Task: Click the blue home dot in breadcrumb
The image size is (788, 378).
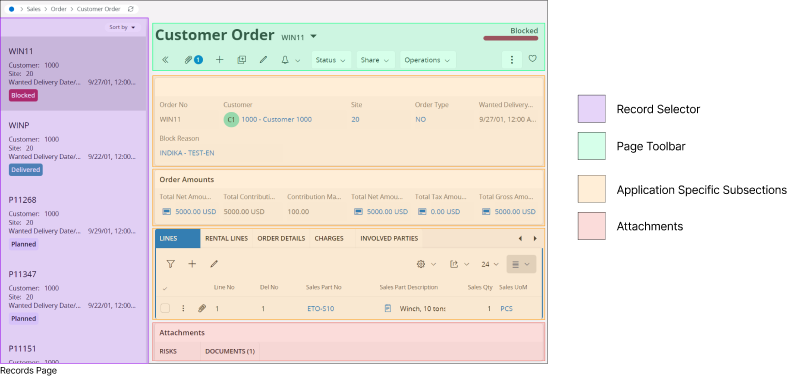Action: pyautogui.click(x=12, y=9)
